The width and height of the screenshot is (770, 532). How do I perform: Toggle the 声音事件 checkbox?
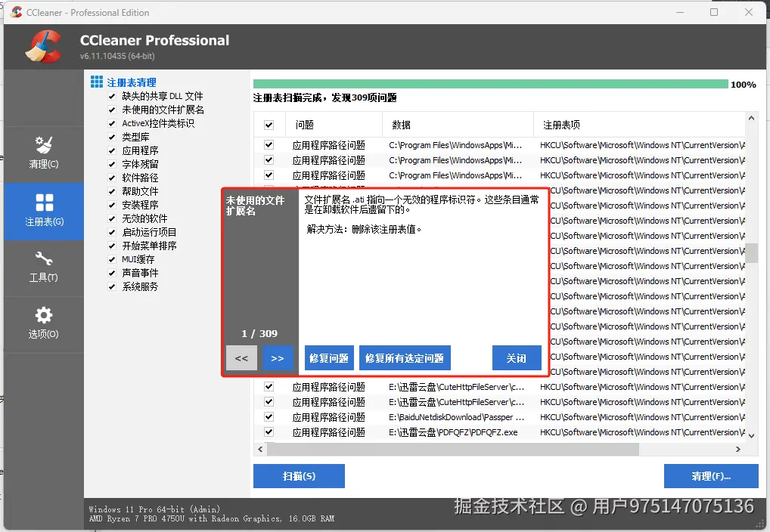[112, 273]
